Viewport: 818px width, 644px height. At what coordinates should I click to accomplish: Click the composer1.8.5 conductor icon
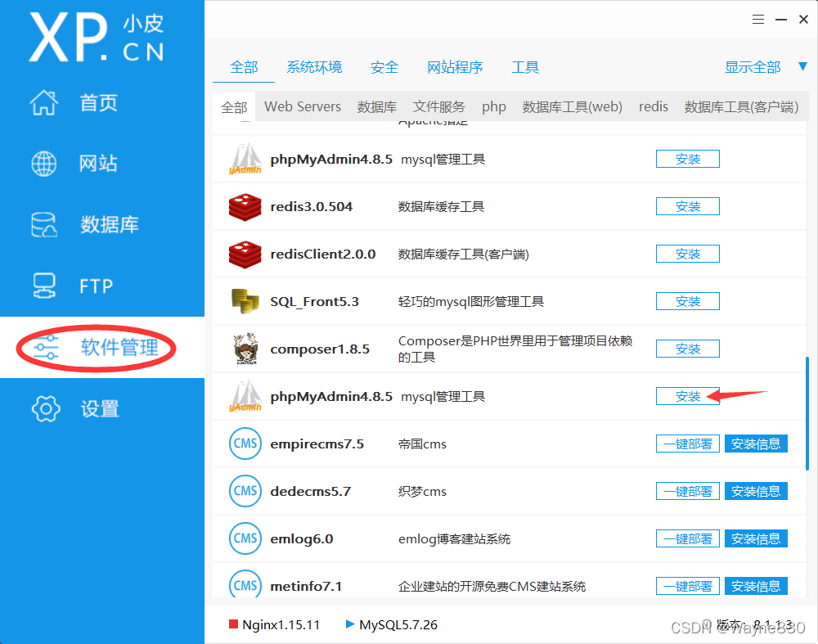(x=245, y=349)
